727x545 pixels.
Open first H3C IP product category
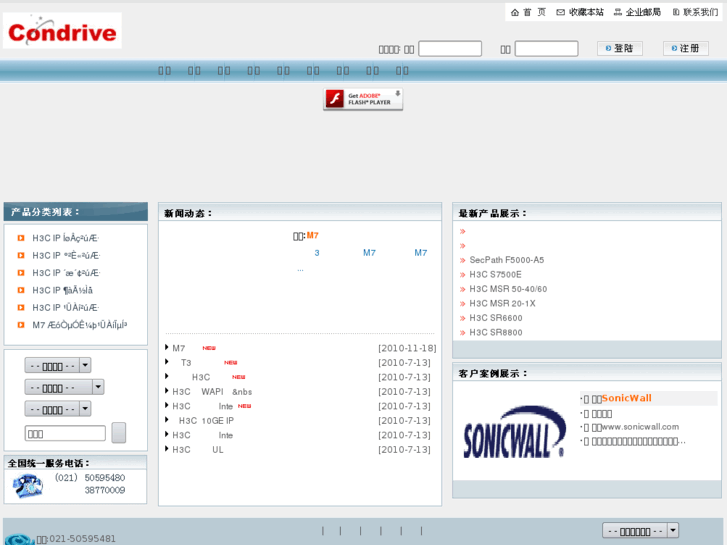coord(65,238)
